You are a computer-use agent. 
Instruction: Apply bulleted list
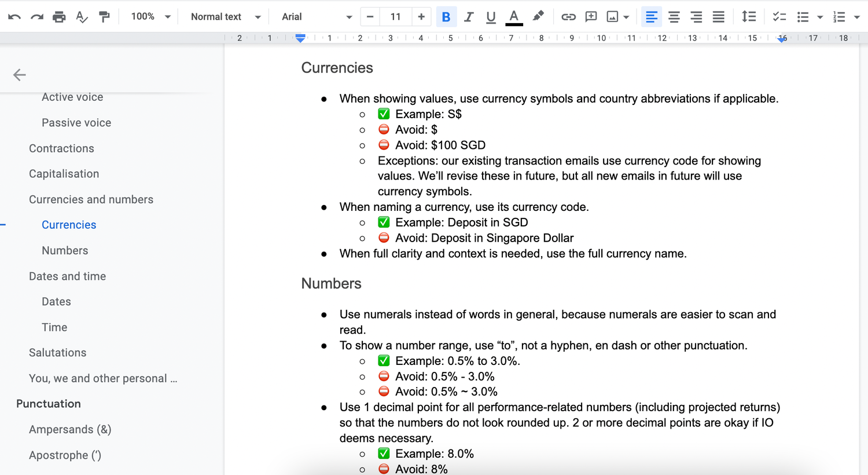[x=803, y=17]
